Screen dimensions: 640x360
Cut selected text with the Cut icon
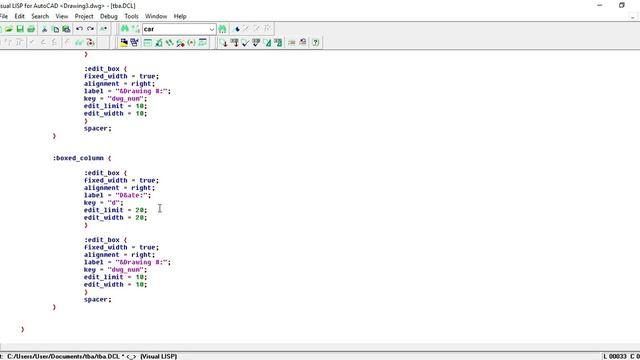[44, 29]
